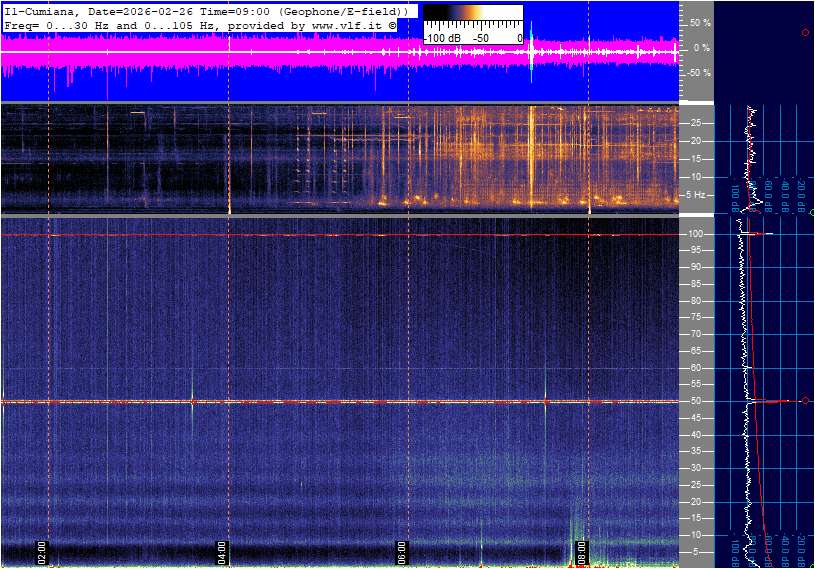Click the I1-Cumiana date header text

[x=205, y=10]
